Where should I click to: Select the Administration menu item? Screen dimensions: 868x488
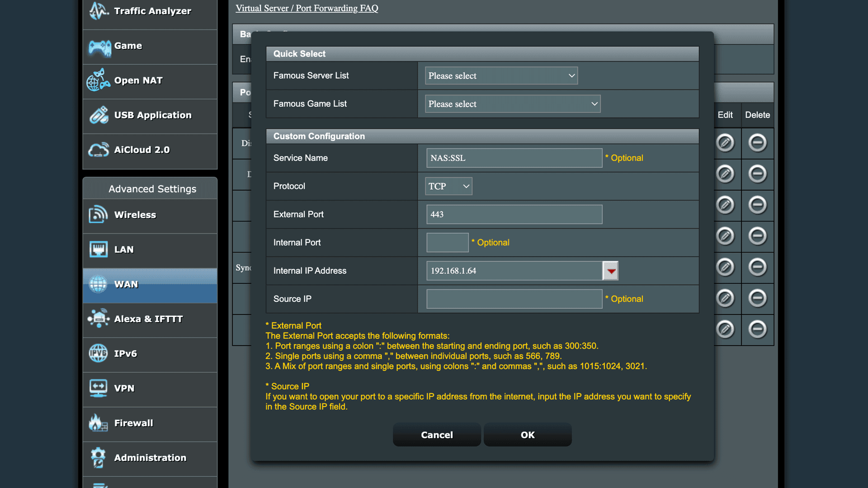150,458
